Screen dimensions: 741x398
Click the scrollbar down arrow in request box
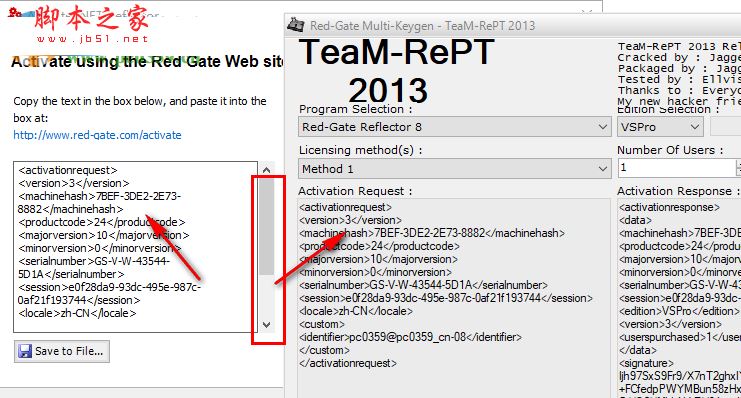point(267,325)
